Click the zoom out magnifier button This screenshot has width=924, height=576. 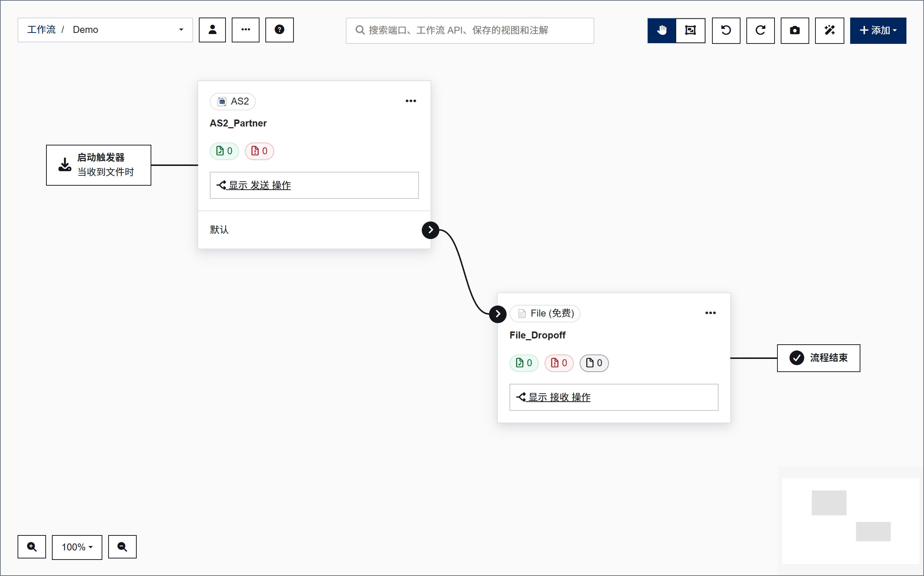click(122, 547)
